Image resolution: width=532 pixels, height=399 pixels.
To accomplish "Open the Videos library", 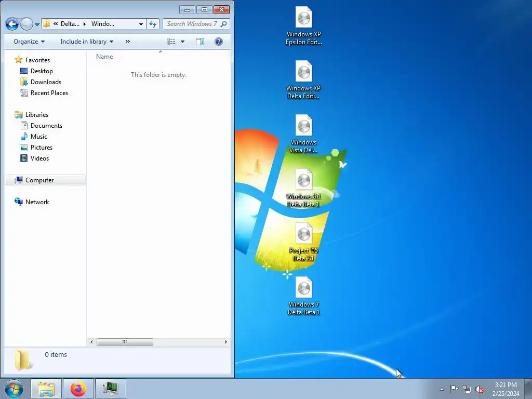I will (35, 158).
